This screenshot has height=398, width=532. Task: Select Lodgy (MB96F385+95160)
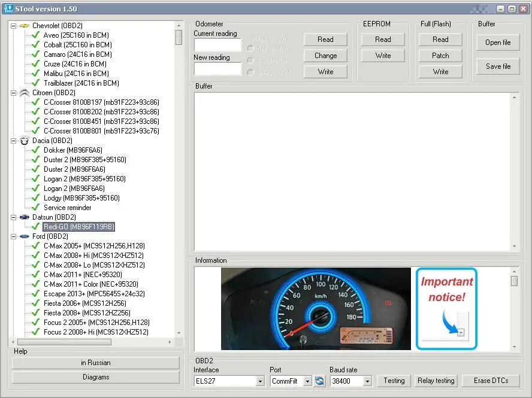click(81, 198)
